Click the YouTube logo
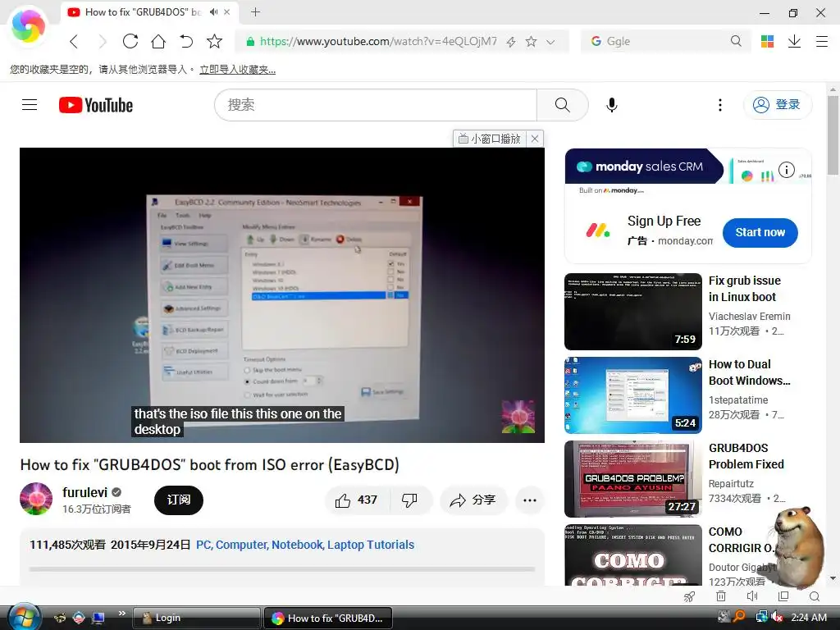The image size is (840, 630). 96,105
